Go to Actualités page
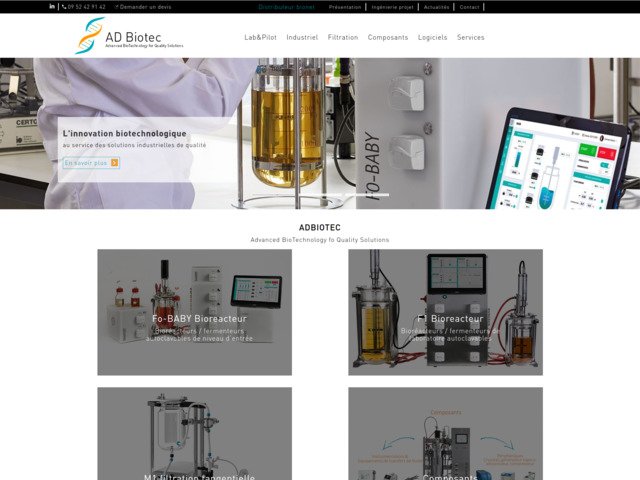Screen dimensions: 640x480 436,7
